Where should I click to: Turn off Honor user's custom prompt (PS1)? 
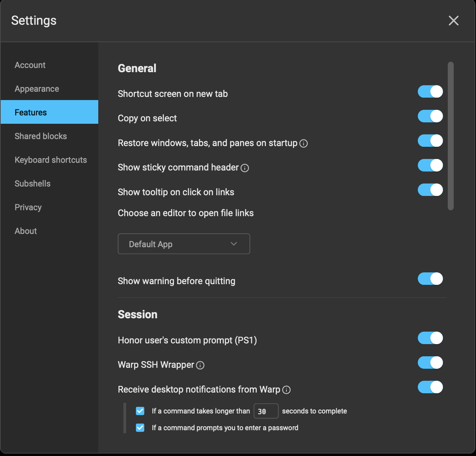tap(430, 338)
